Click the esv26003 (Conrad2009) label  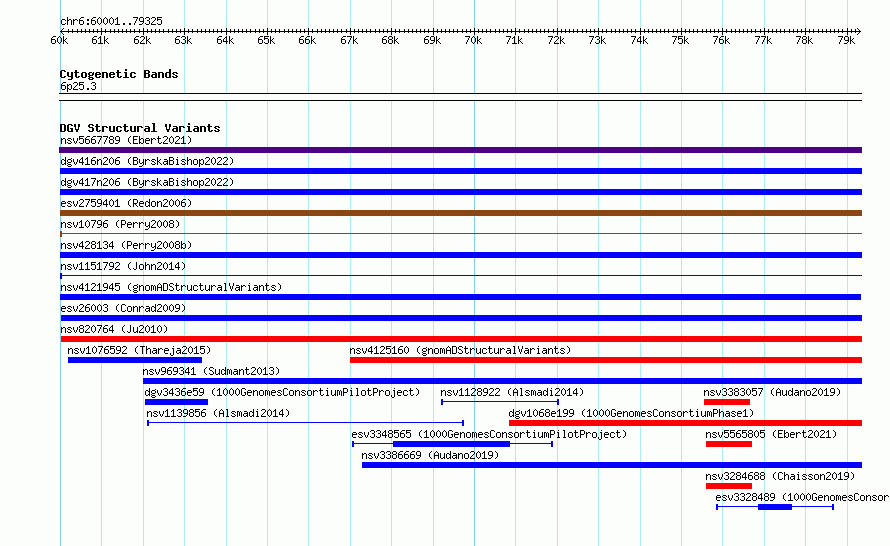coord(123,308)
